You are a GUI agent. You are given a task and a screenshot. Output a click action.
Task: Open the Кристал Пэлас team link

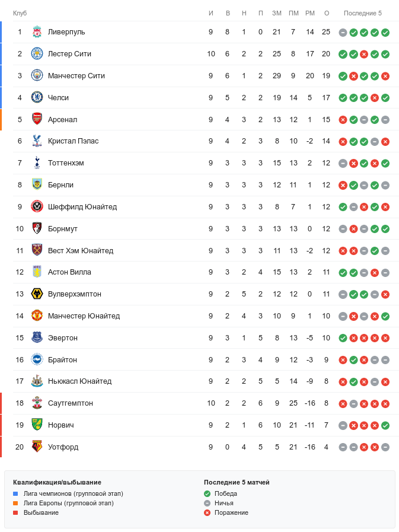(73, 141)
